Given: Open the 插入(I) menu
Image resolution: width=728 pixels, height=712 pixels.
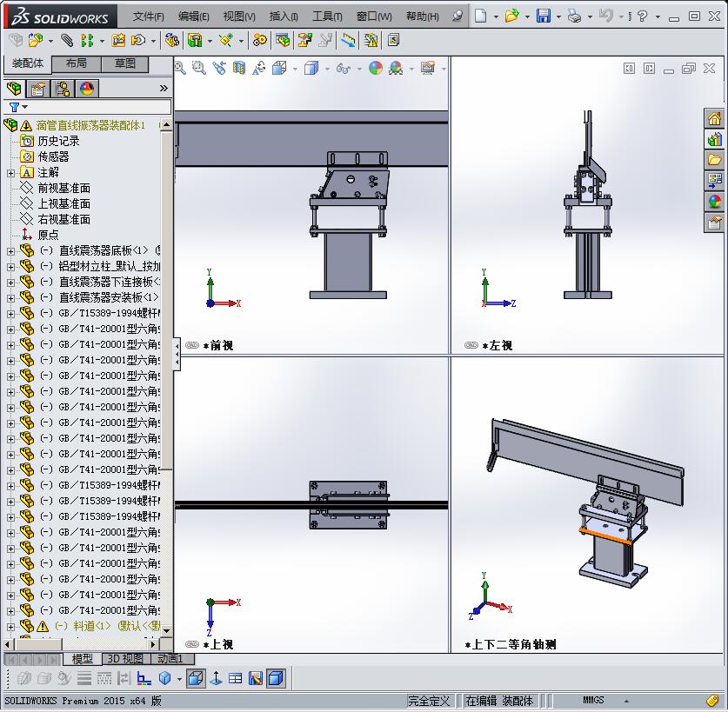Looking at the screenshot, I should click(x=284, y=17).
